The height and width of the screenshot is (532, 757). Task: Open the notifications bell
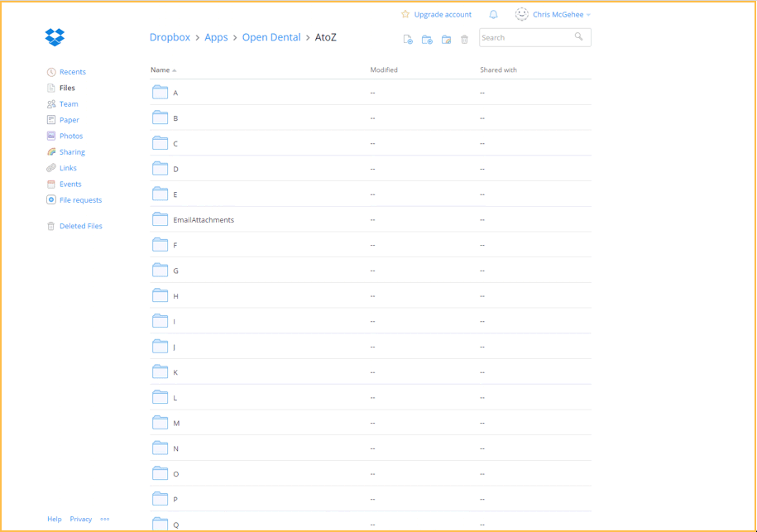coord(493,15)
